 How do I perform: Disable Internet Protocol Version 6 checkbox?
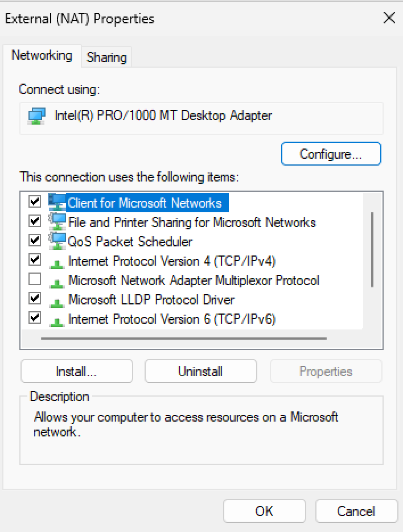[35, 317]
